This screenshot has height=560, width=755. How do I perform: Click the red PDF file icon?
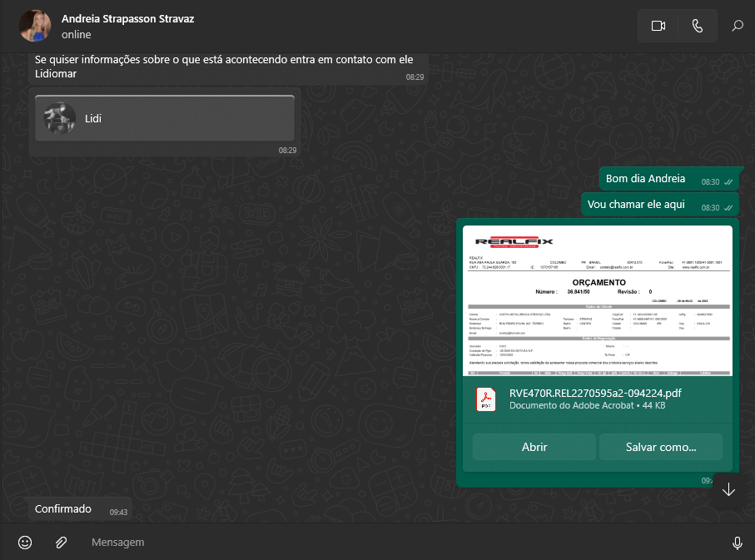coord(486,400)
